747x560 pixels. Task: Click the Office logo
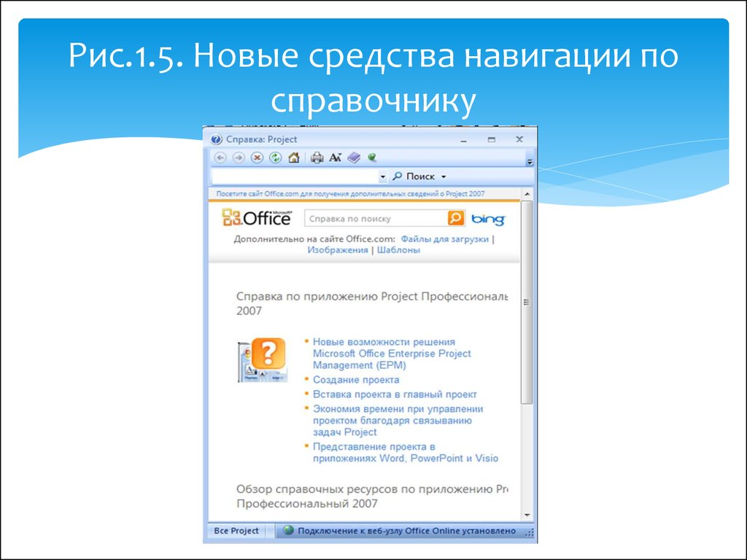257,217
